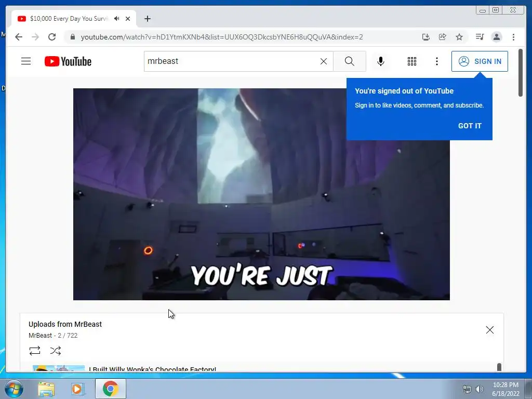Go forward with the browser forward arrow
The height and width of the screenshot is (399, 532).
[35, 37]
